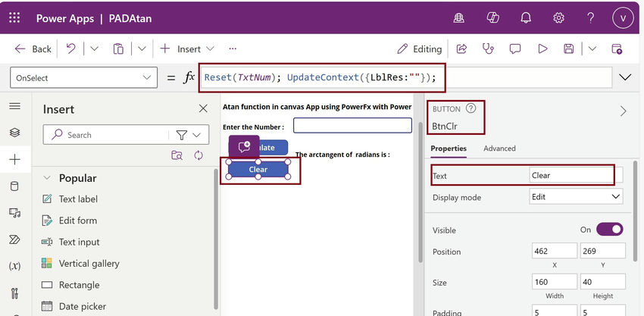Open the Media icon in sidebar
The image size is (644, 316).
coord(15,213)
